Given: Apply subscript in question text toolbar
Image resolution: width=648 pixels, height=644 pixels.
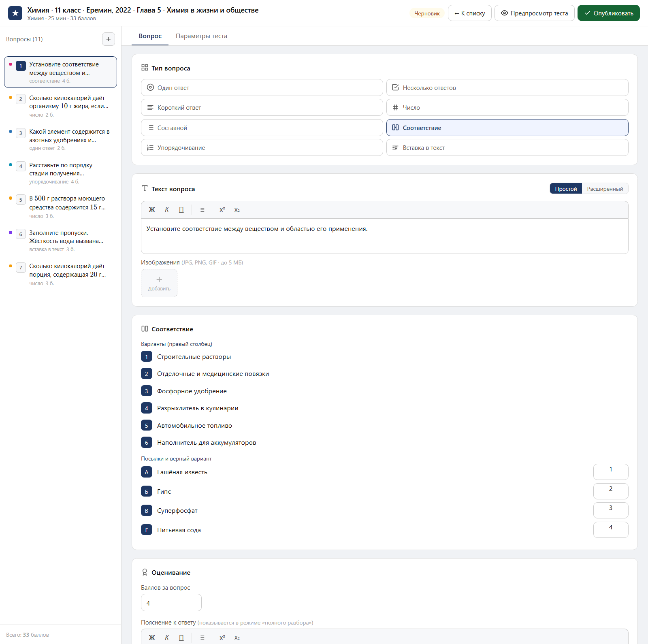Looking at the screenshot, I should tap(237, 210).
